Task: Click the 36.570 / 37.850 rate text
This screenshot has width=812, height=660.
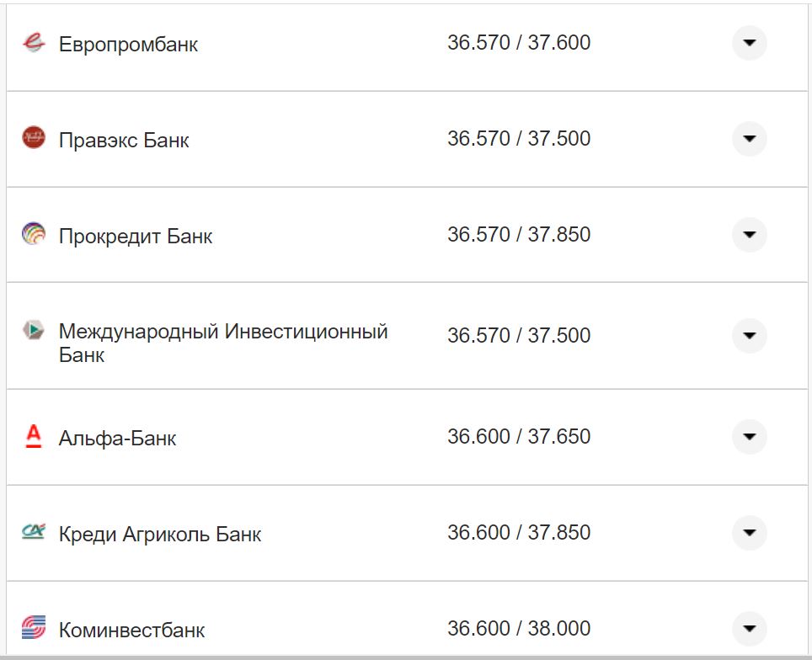Action: click(x=520, y=235)
